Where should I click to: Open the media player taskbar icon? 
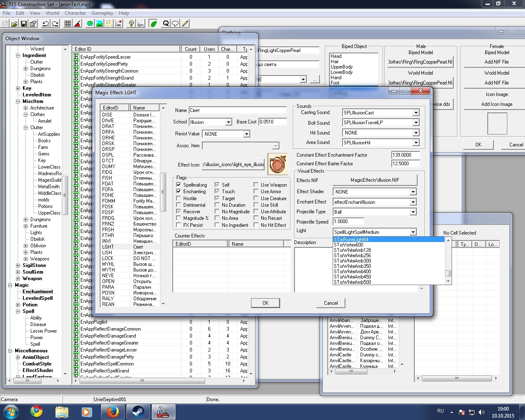[x=87, y=411]
